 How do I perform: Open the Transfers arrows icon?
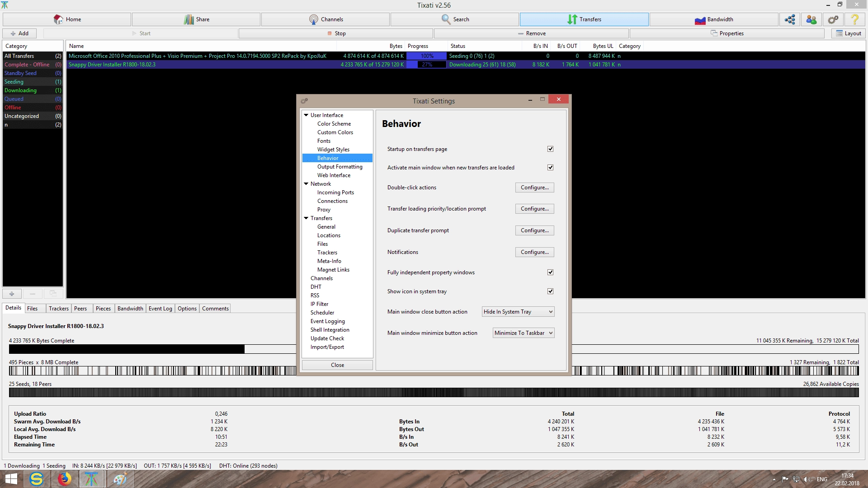(572, 19)
